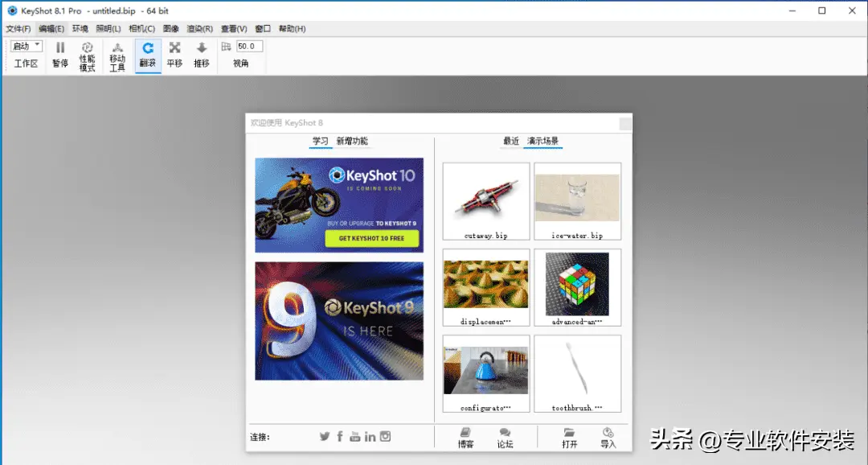Image resolution: width=868 pixels, height=465 pixels.
Task: Click the GET KEYSHOT 10 FREE button
Action: (x=371, y=238)
